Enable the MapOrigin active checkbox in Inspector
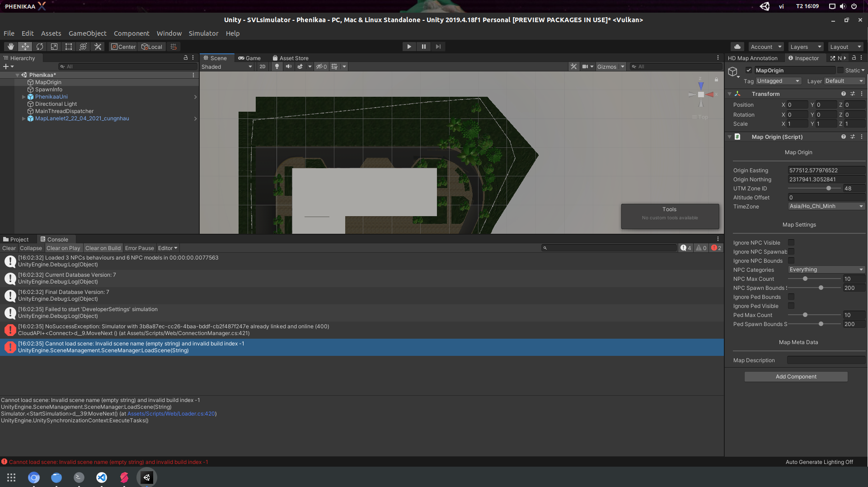 [749, 70]
